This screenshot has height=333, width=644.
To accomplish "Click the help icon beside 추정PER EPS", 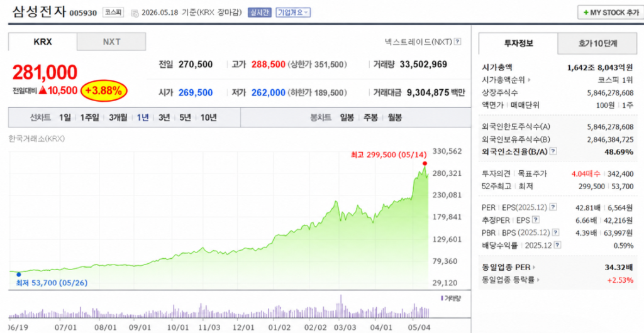I will (536, 220).
